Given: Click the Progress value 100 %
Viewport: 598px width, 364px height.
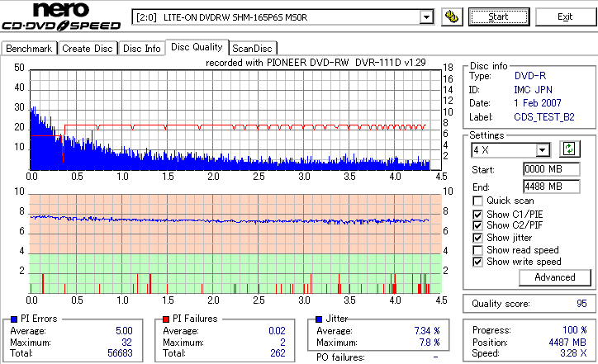Looking at the screenshot, I should coord(575,330).
